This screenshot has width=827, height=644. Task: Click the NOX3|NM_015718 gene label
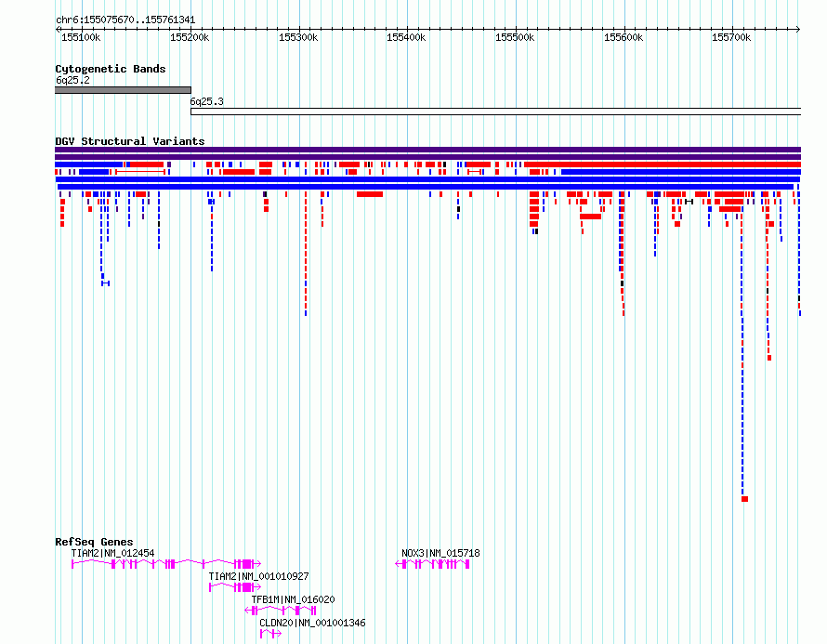(441, 553)
